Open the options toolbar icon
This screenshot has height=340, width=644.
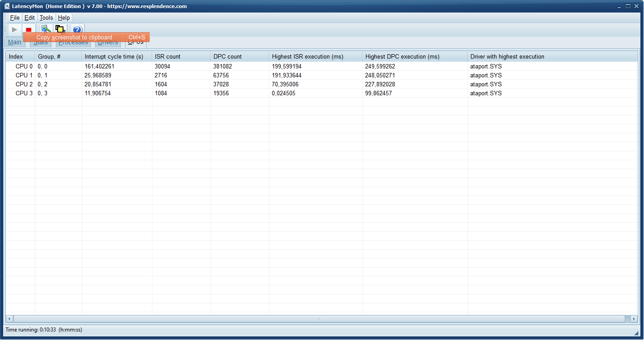[x=46, y=30]
